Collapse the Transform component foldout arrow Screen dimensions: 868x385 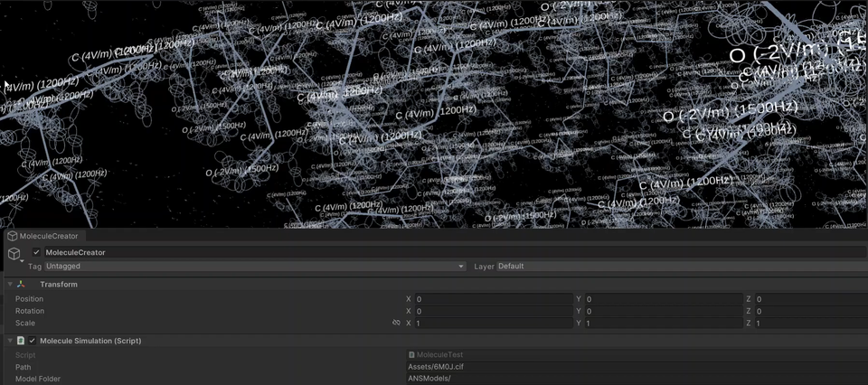(x=10, y=284)
